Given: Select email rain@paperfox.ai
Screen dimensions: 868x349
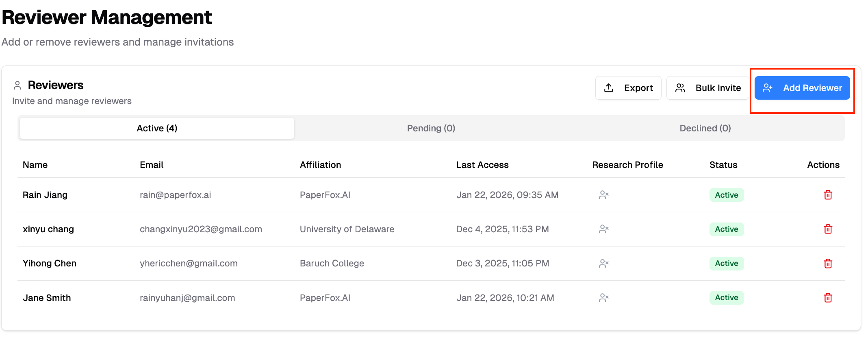Looking at the screenshot, I should coord(175,195).
